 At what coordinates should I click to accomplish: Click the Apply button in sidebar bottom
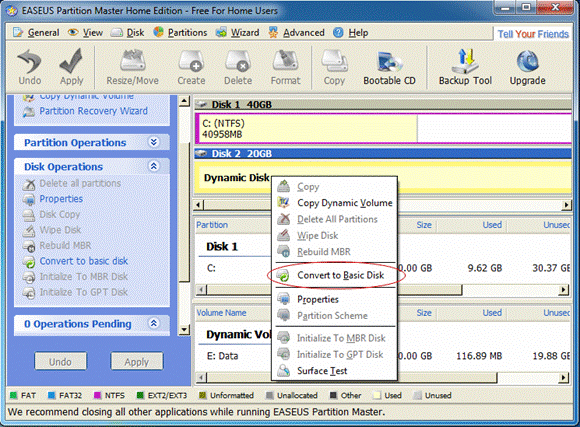[x=136, y=362]
